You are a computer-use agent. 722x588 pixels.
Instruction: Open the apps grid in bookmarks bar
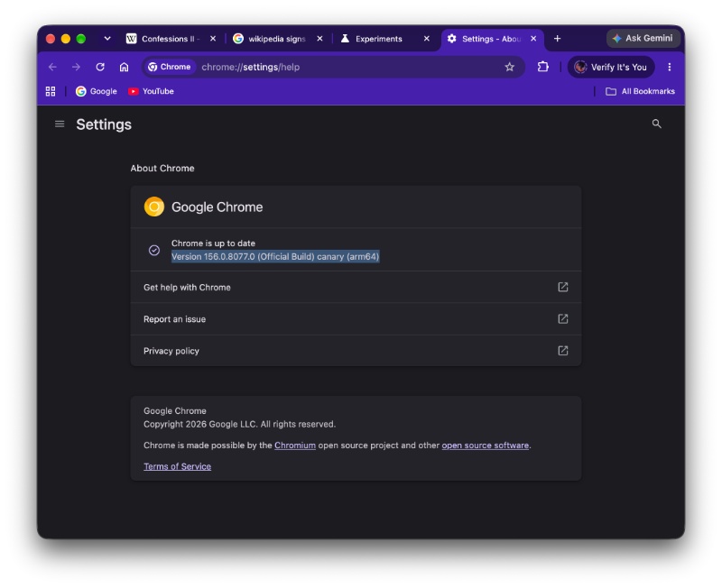pyautogui.click(x=51, y=91)
